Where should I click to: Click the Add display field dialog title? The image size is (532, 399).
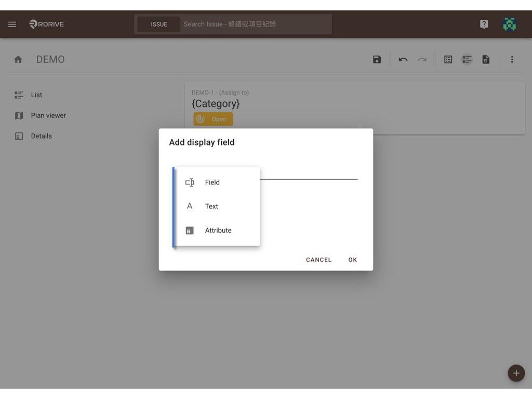[x=202, y=142]
